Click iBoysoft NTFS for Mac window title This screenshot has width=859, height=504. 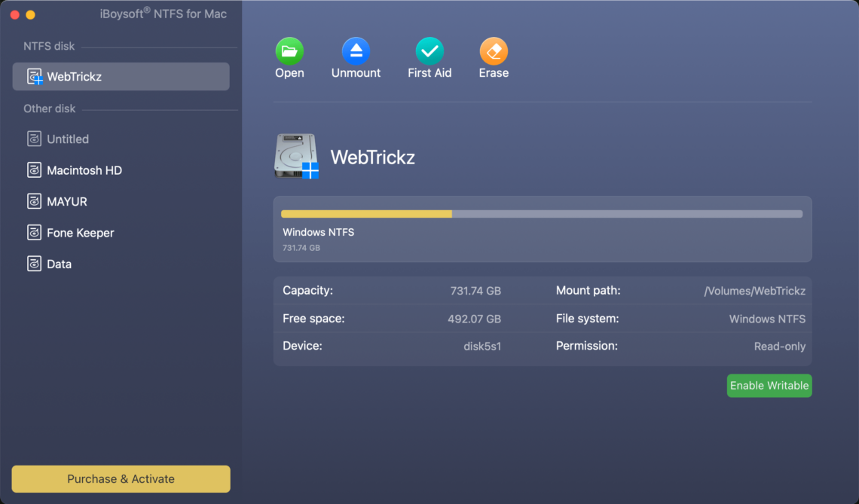[x=163, y=14]
